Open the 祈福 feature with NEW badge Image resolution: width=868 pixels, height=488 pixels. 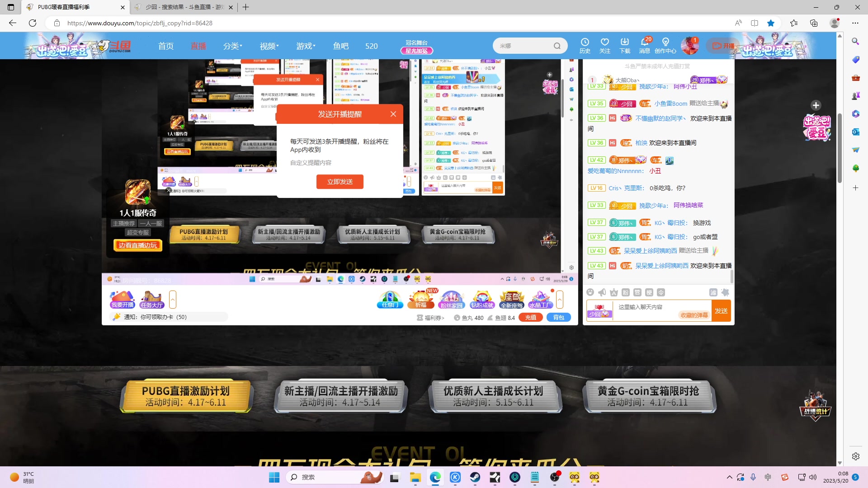click(x=420, y=299)
